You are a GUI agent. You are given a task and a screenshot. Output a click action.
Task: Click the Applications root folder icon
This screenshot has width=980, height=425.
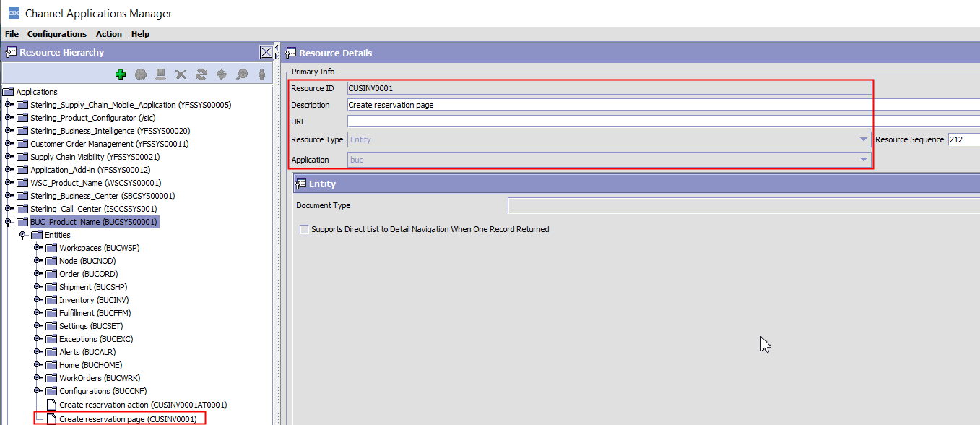[x=9, y=92]
